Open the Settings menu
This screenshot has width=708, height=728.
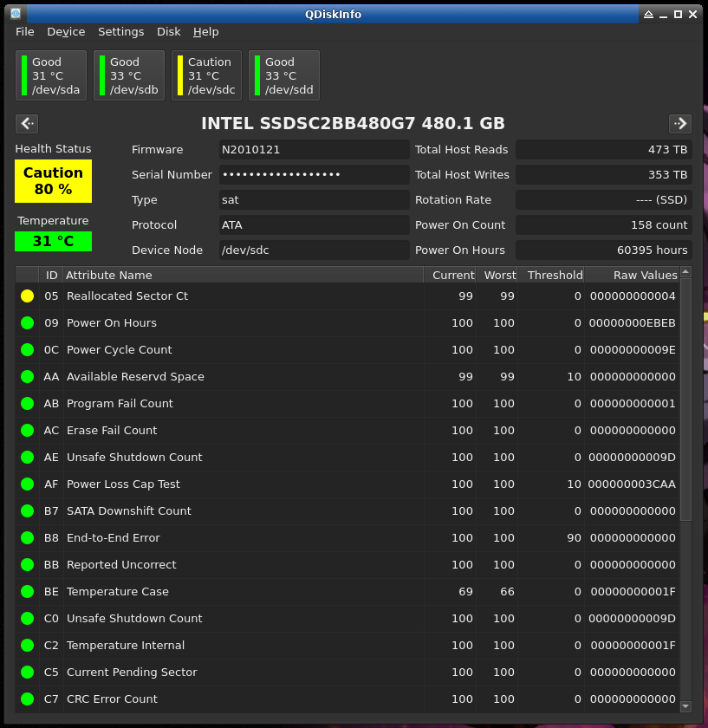[120, 31]
